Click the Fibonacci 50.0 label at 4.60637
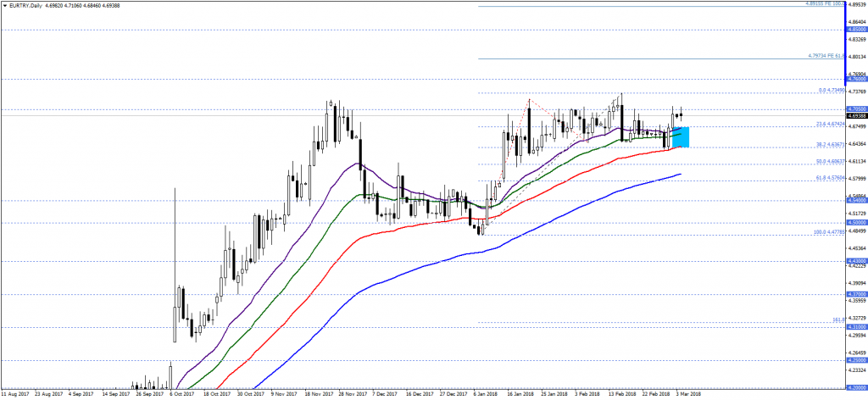 [831, 162]
